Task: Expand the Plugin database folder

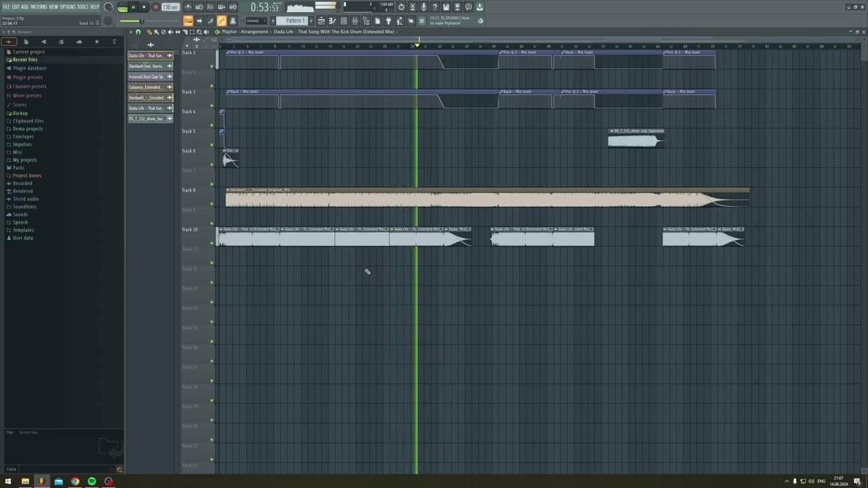Action: click(29, 68)
